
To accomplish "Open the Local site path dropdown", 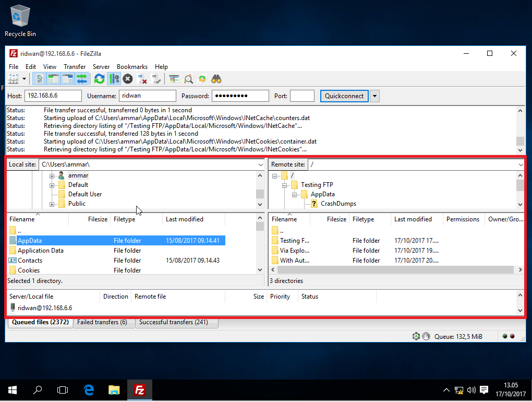I will click(261, 164).
